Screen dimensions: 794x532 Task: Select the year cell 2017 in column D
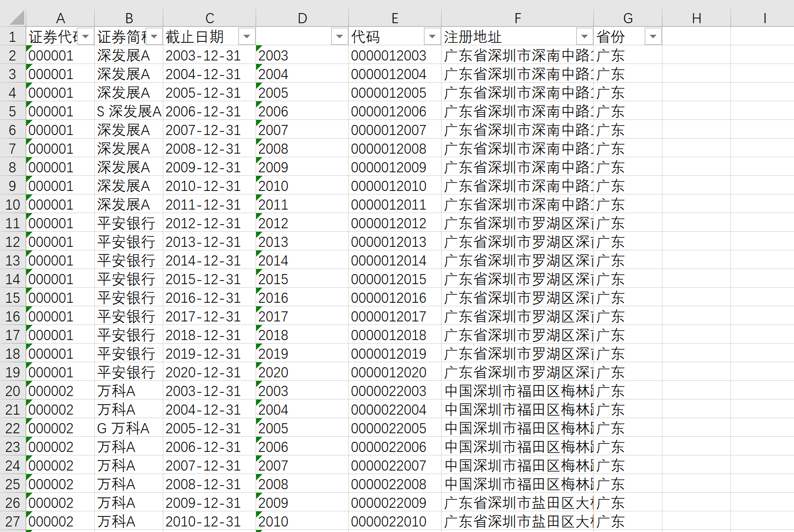(x=302, y=316)
